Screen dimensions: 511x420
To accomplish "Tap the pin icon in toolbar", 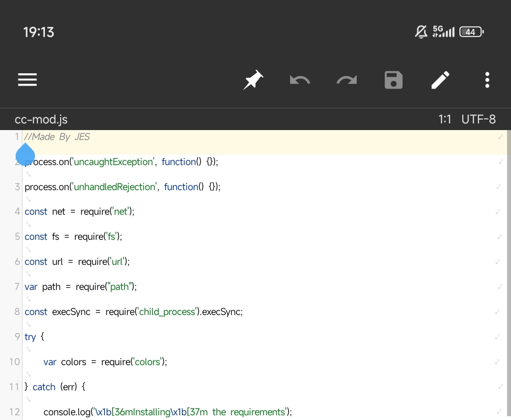I will click(x=253, y=80).
